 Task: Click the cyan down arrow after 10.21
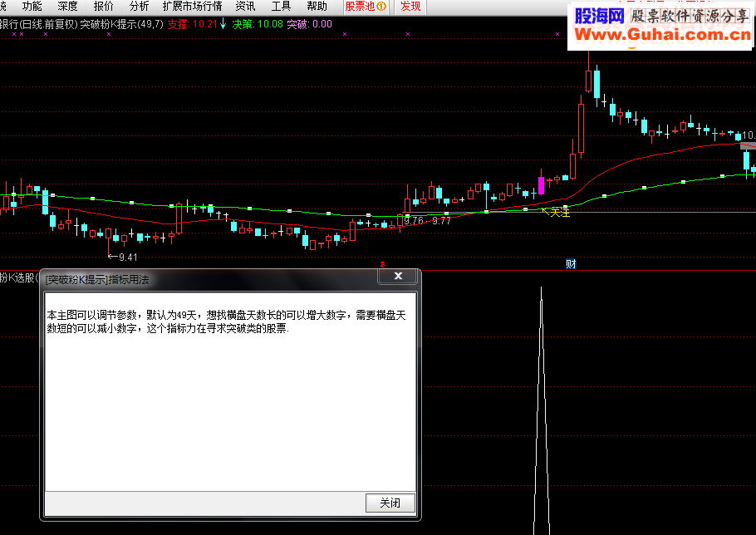click(223, 23)
